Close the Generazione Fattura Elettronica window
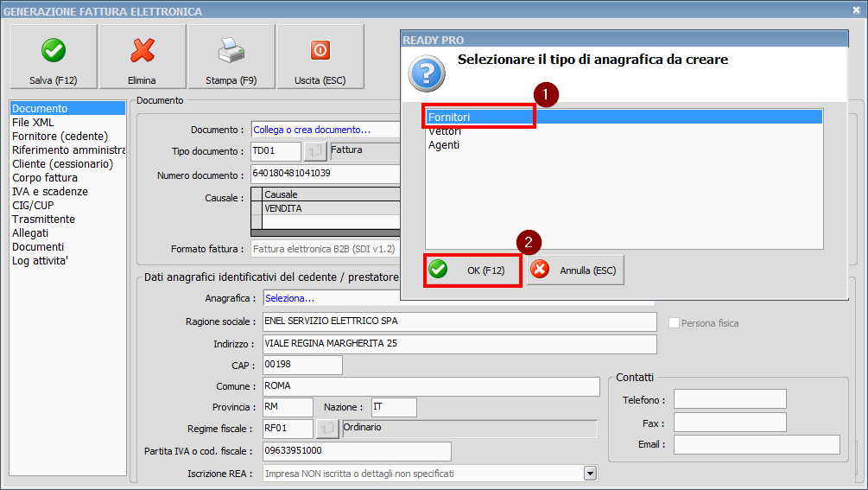Viewport: 868px width, 490px height. pos(855,11)
